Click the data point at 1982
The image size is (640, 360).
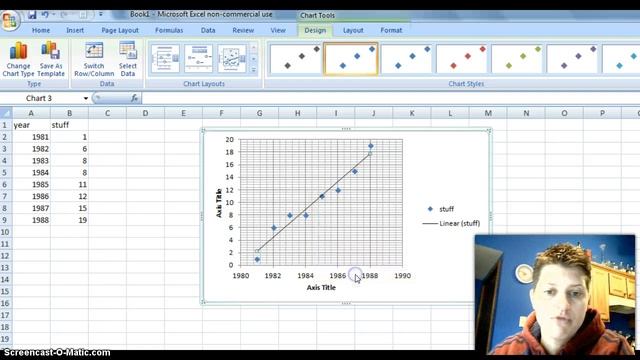click(x=274, y=228)
